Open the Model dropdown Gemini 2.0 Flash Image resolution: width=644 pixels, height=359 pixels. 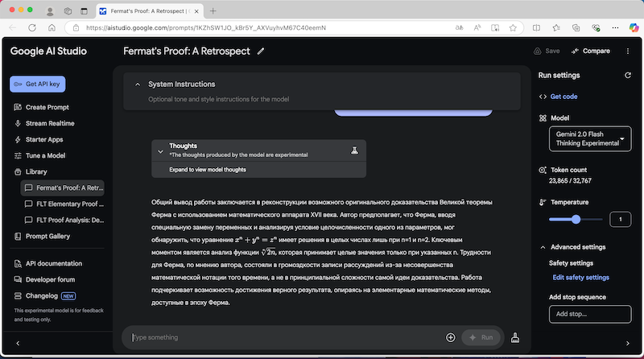point(590,138)
